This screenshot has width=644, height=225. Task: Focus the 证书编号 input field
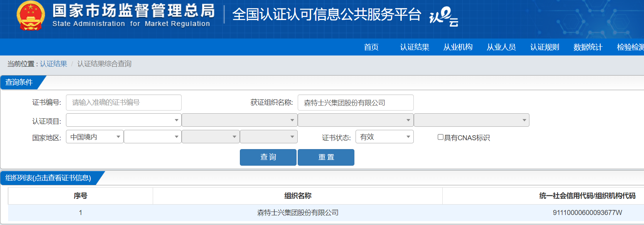point(124,102)
